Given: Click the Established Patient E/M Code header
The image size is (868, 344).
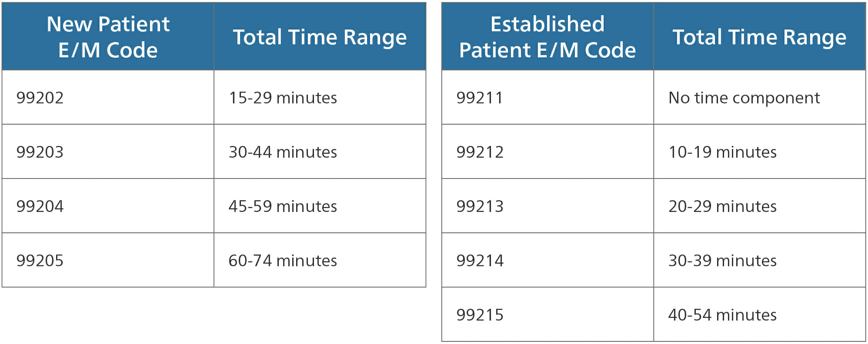Looking at the screenshot, I should click(x=547, y=36).
